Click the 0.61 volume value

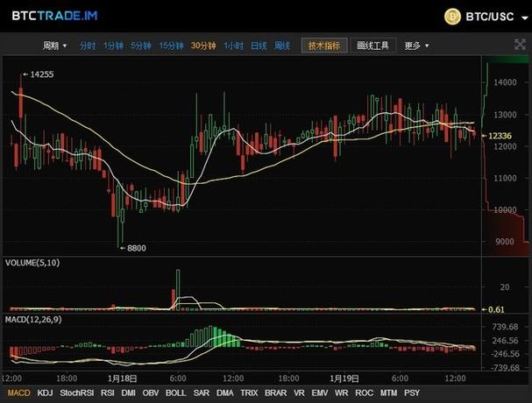tap(496, 309)
